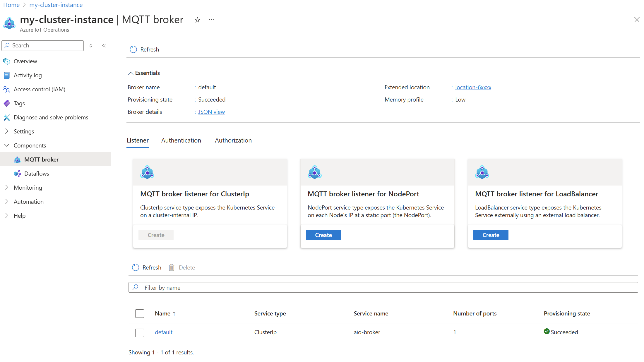Select the Listener tab
This screenshot has width=644, height=362.
tap(138, 140)
